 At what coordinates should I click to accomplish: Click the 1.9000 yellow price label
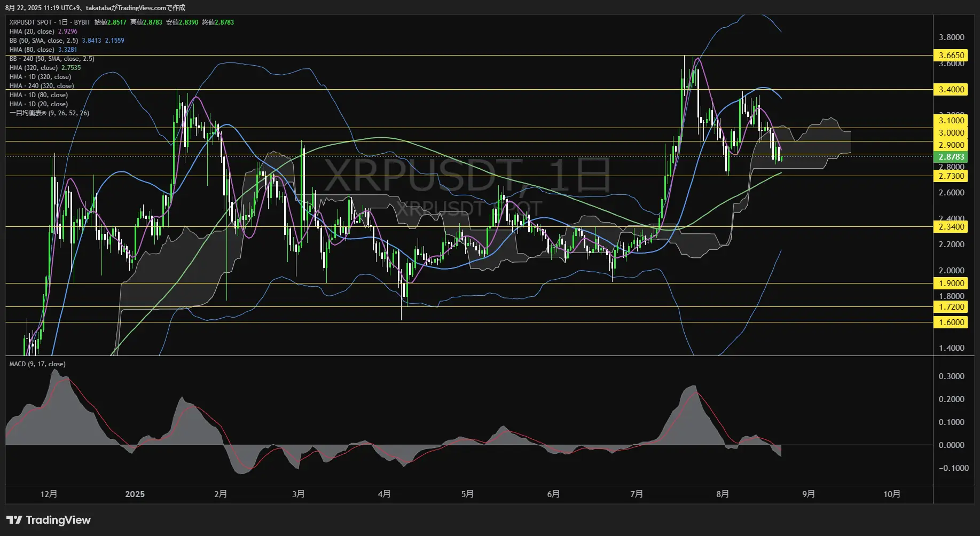(x=951, y=283)
